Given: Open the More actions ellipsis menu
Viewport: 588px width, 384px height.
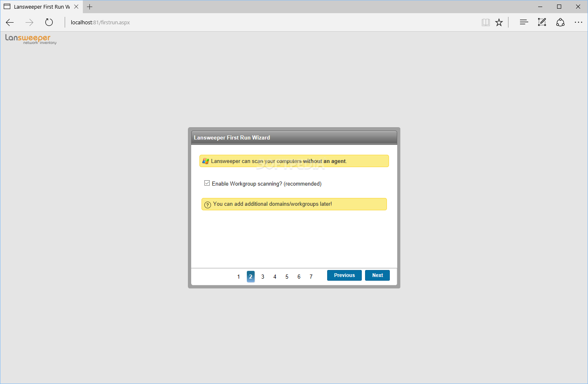Looking at the screenshot, I should (x=579, y=22).
